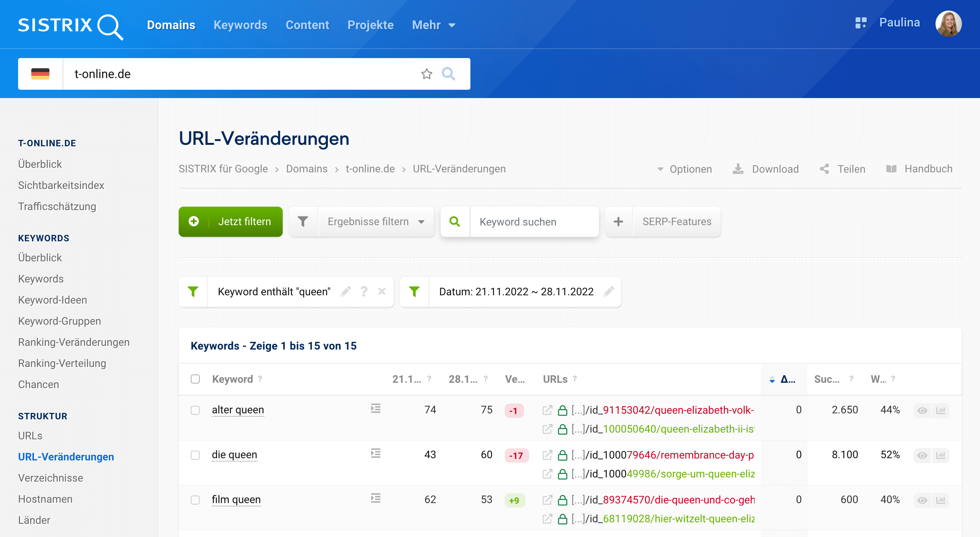Toggle the checkbox for die queen row
Screen dimensions: 980x537
tap(196, 454)
